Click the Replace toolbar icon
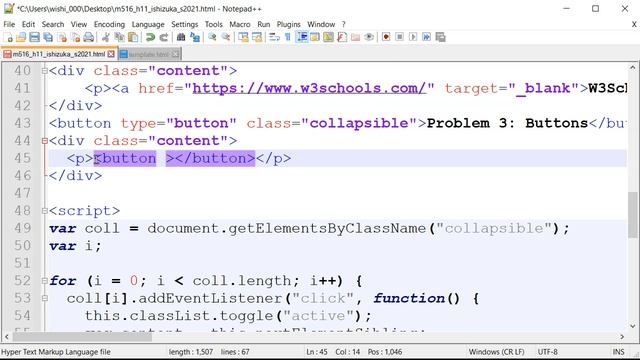 coord(195,38)
